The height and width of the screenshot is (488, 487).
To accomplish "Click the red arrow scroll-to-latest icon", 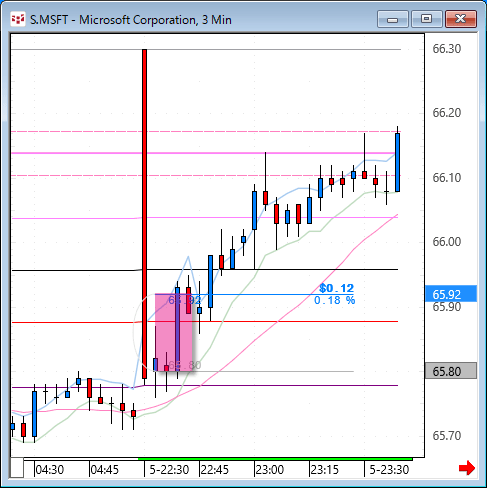I will (x=467, y=468).
